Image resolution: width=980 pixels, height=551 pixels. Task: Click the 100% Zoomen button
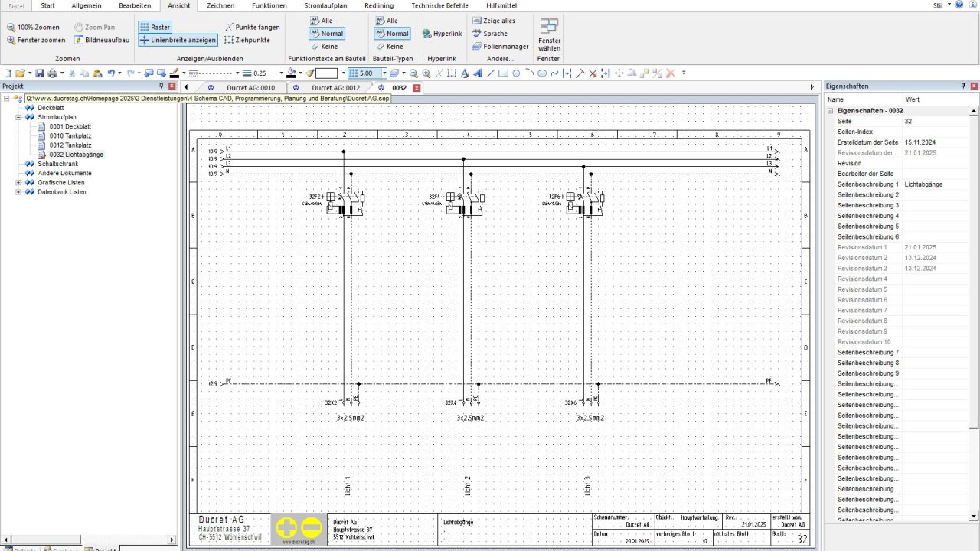click(x=33, y=27)
